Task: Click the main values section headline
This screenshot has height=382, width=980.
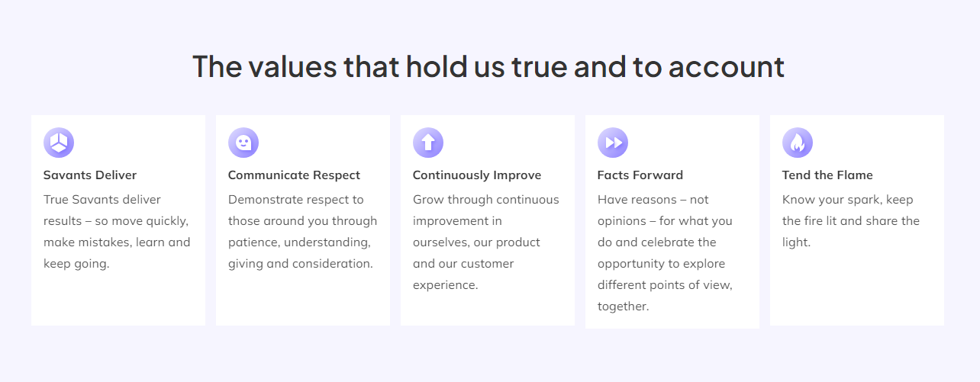Action: click(488, 66)
